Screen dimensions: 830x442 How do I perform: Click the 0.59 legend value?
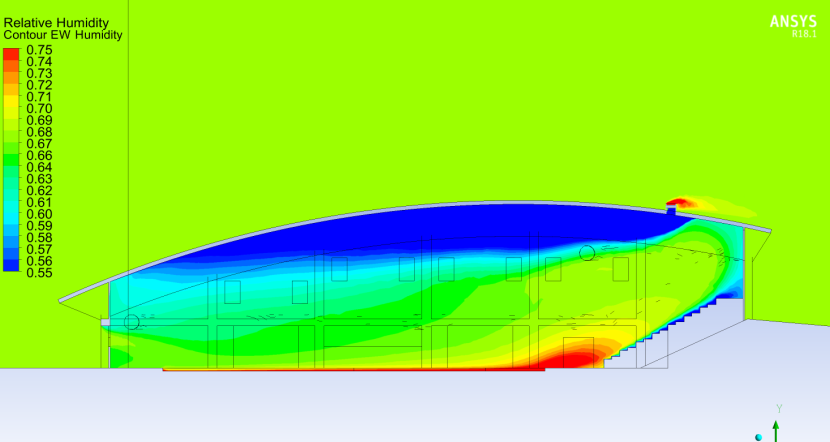click(x=39, y=225)
